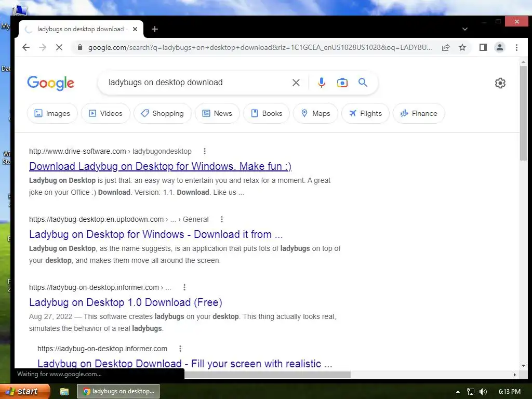
Task: Filter results by Finance
Action: [419, 113]
